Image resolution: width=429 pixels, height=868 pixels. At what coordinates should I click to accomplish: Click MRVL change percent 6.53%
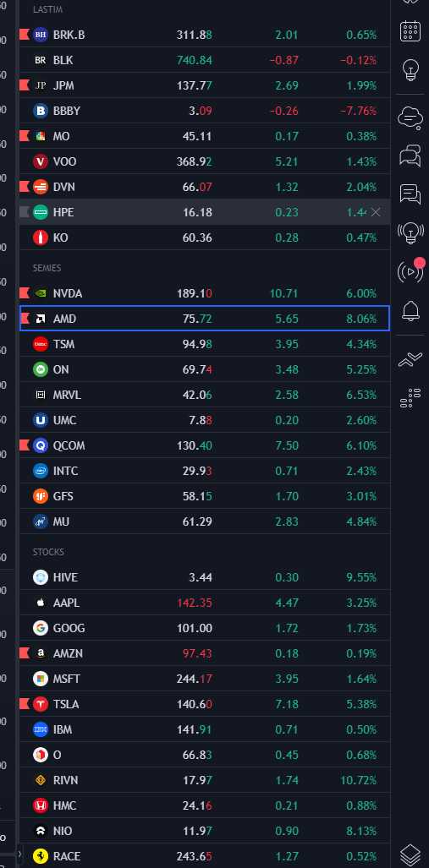(x=361, y=395)
